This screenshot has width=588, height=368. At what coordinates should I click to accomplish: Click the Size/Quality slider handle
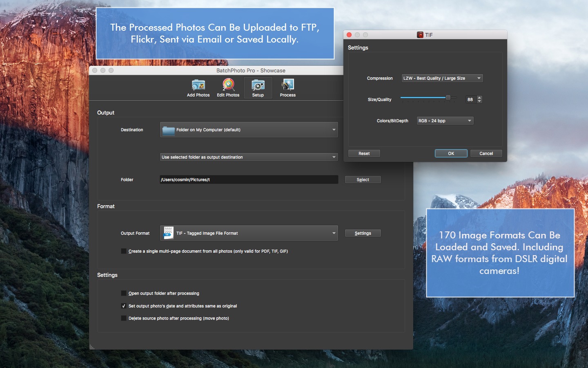[448, 98]
